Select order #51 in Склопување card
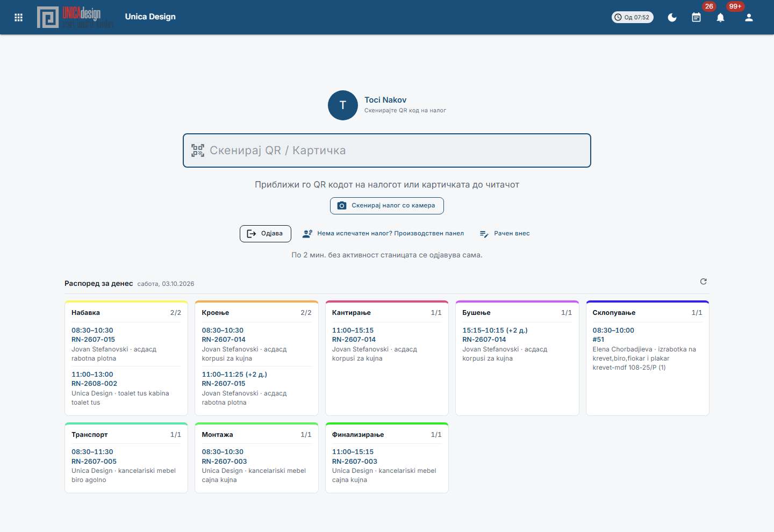 [x=598, y=340]
